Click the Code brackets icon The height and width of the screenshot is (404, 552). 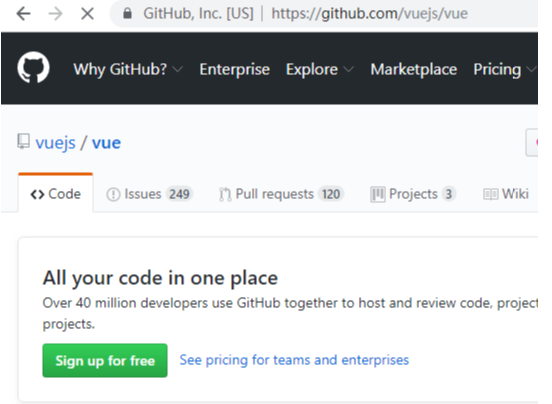pos(37,194)
